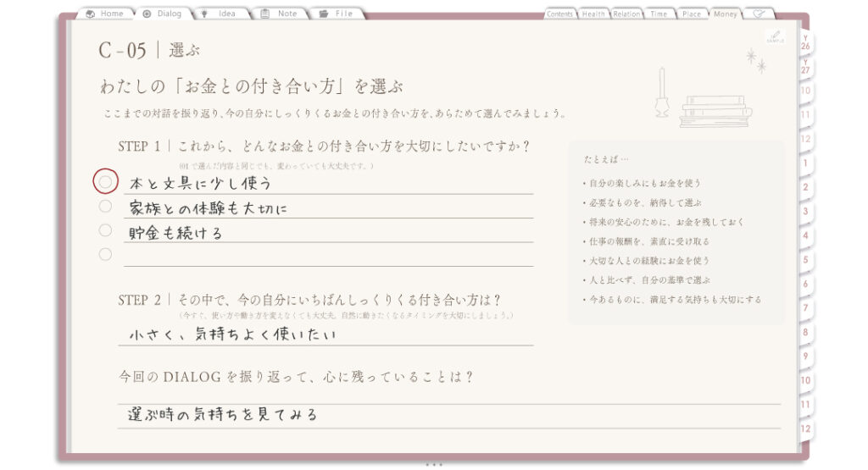The height and width of the screenshot is (470, 868).
Task: Open the File tab with folder icon
Action: [x=337, y=14]
